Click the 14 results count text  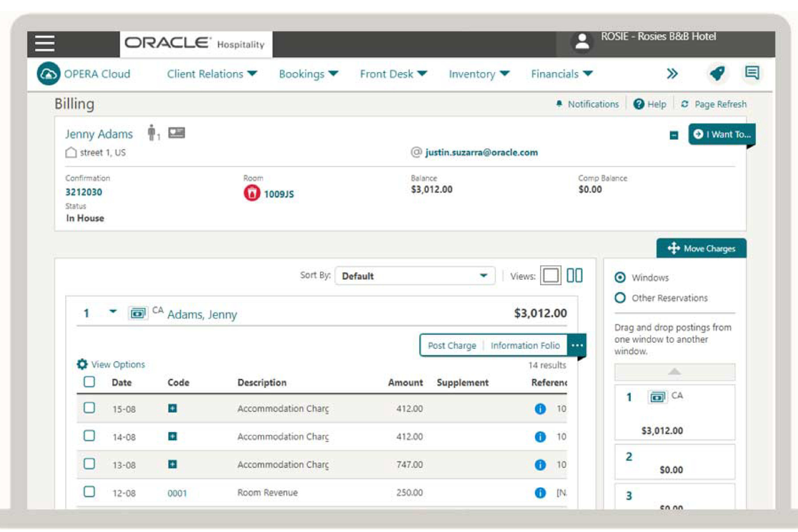(x=547, y=365)
